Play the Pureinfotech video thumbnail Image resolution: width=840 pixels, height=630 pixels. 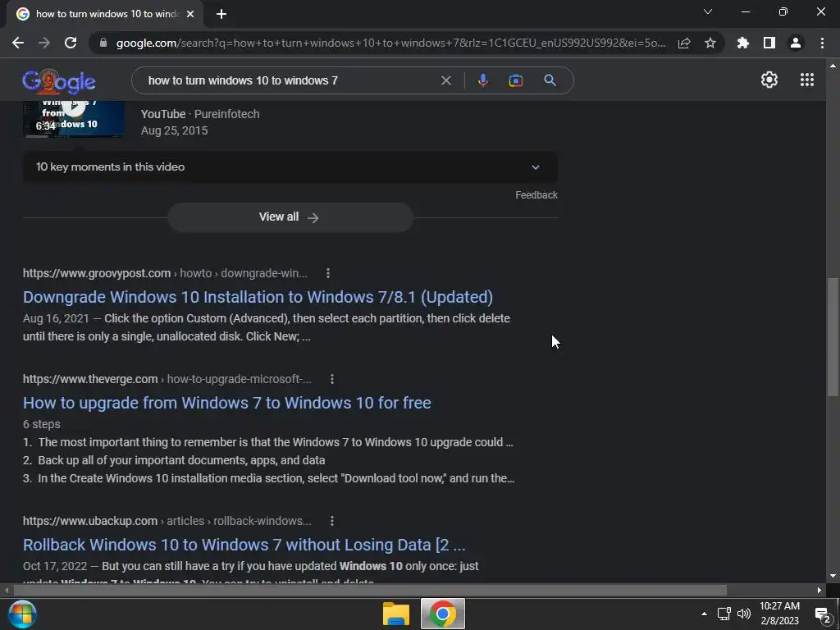(x=74, y=118)
